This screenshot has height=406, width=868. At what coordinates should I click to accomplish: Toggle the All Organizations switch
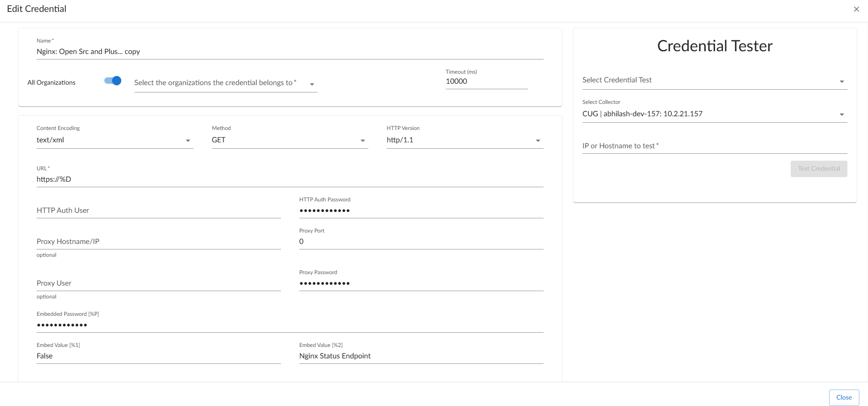tap(113, 81)
